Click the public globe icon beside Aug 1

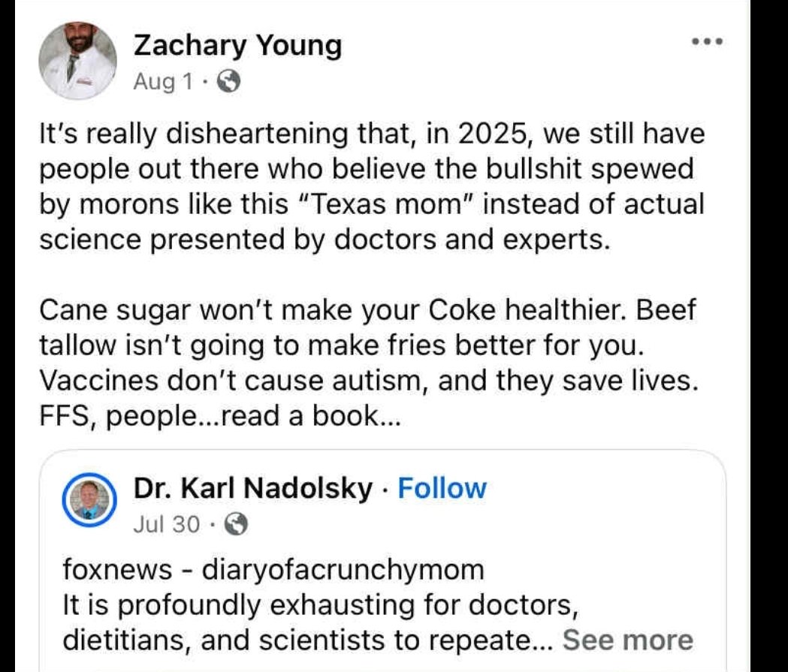click(228, 82)
